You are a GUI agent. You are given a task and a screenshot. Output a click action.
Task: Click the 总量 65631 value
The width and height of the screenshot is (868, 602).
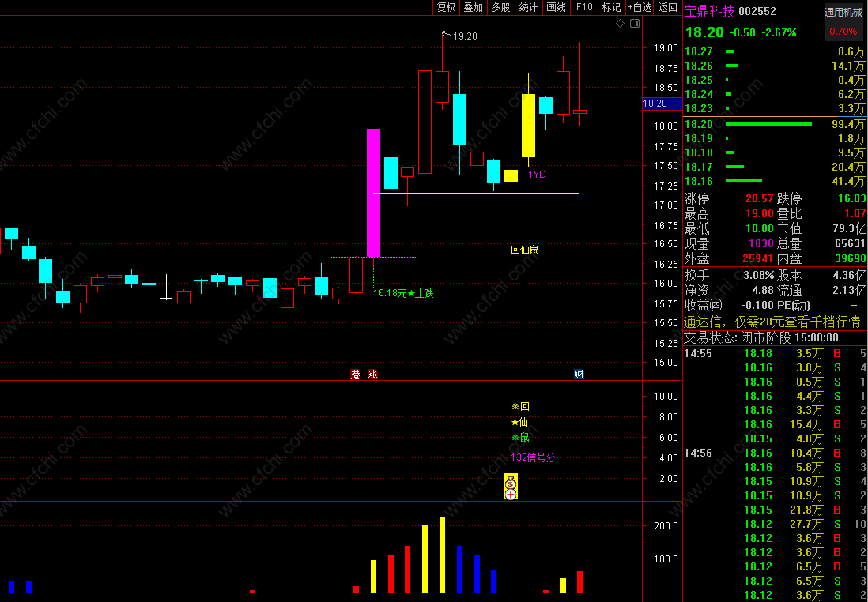(851, 243)
